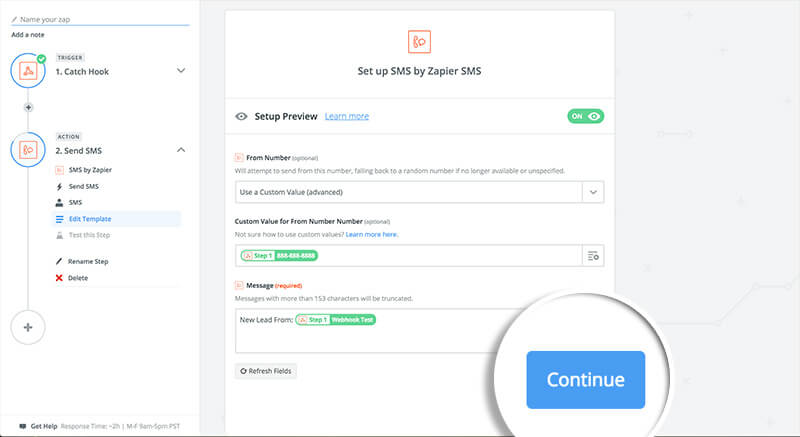Expand the Catch Hook step chevron
800x437 pixels.
point(181,70)
